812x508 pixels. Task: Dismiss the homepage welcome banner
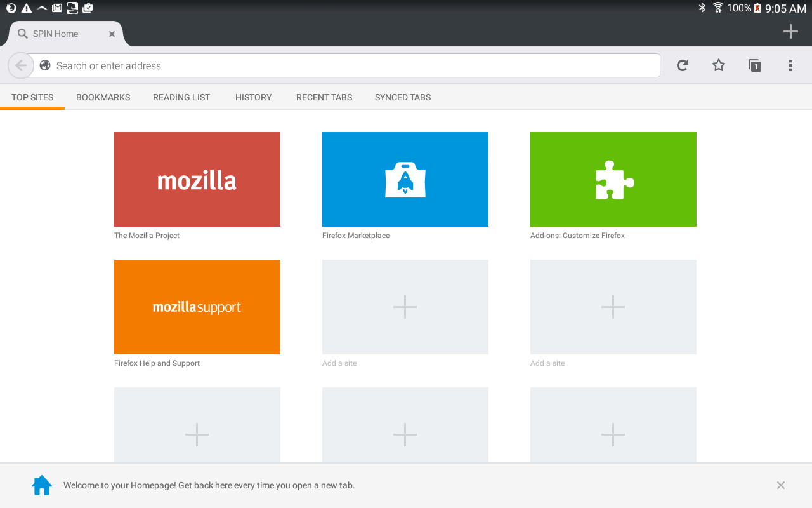click(781, 485)
